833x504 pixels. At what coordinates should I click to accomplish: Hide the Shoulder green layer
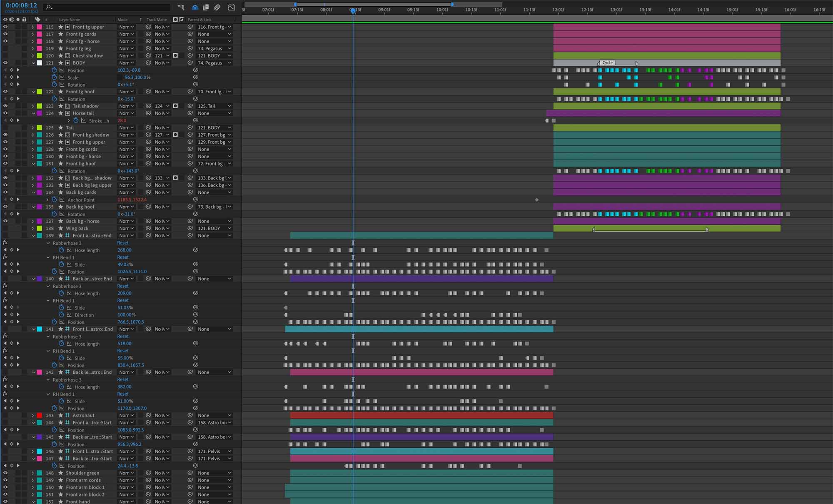5,473
